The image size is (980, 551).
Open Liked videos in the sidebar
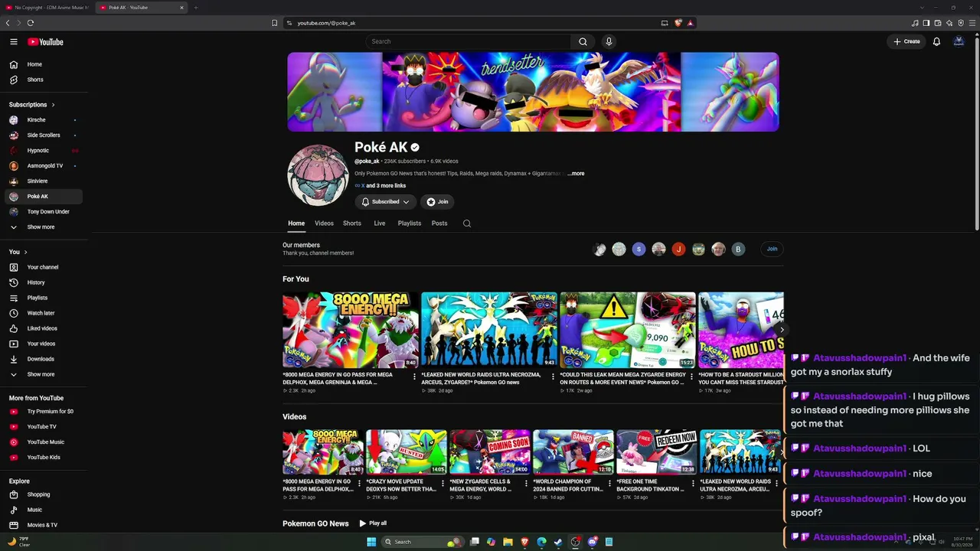[44, 328]
